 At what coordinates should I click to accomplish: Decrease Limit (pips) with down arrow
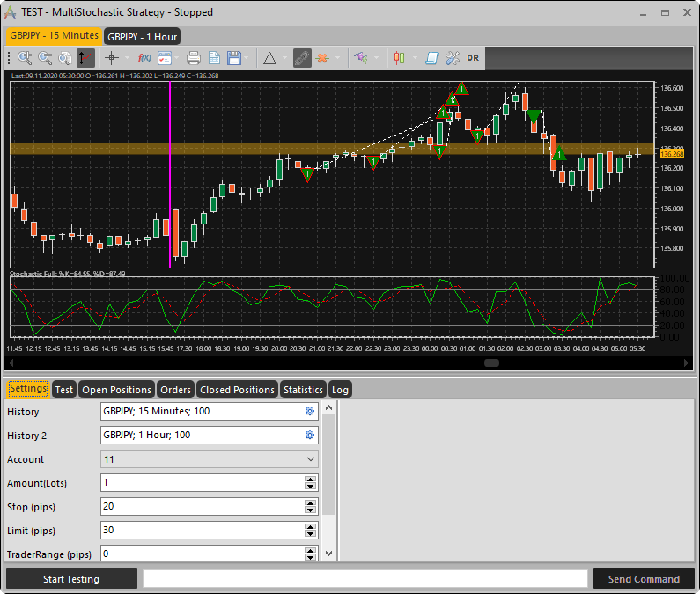(x=310, y=534)
